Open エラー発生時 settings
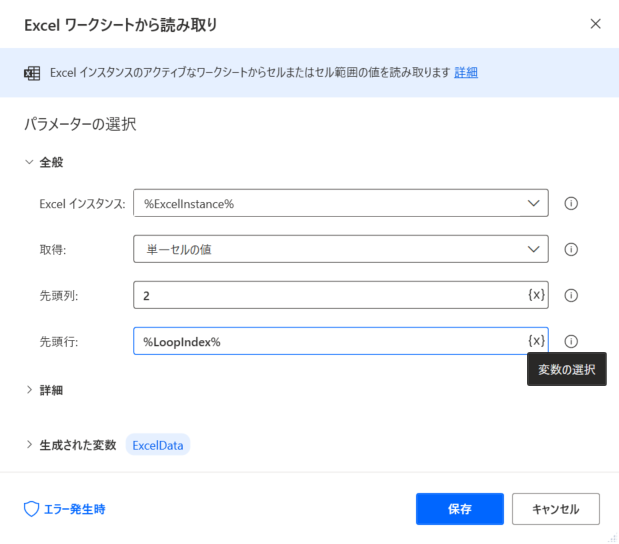The height and width of the screenshot is (544, 619). tap(65, 509)
